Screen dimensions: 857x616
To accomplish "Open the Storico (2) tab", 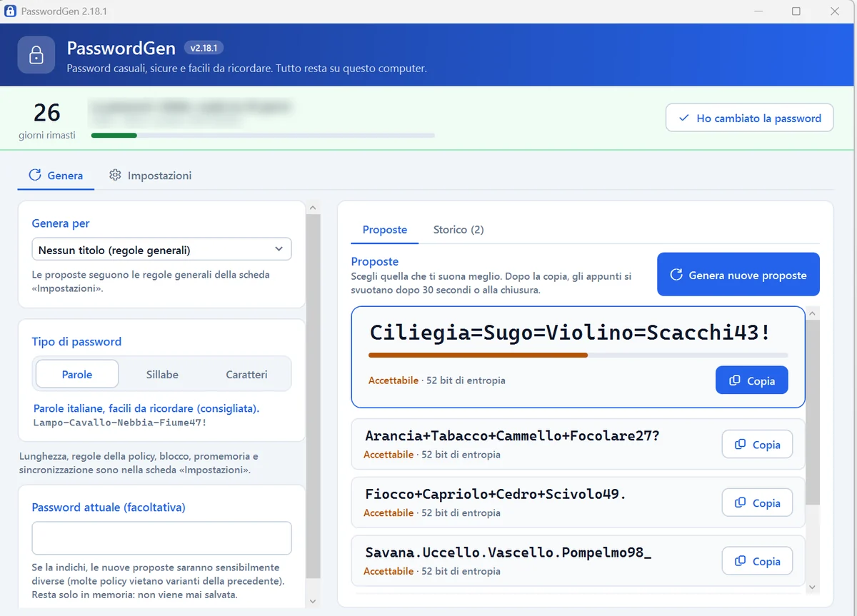I will pyautogui.click(x=458, y=230).
